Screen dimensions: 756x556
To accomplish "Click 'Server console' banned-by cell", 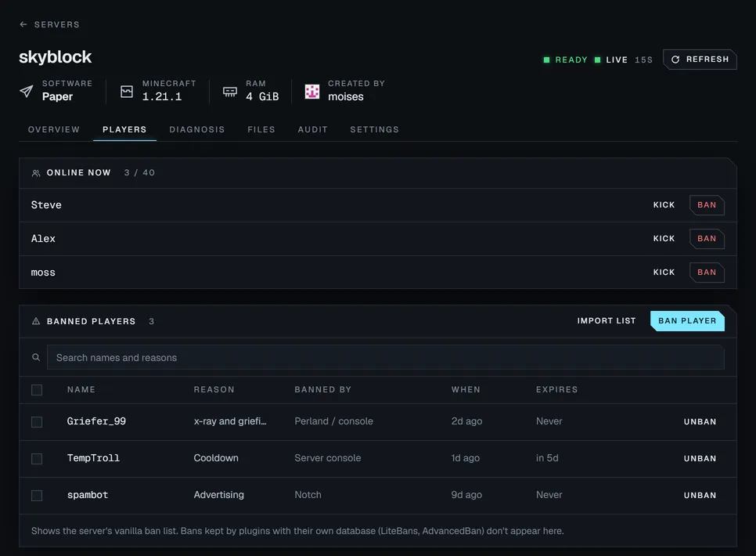I will pyautogui.click(x=328, y=458).
